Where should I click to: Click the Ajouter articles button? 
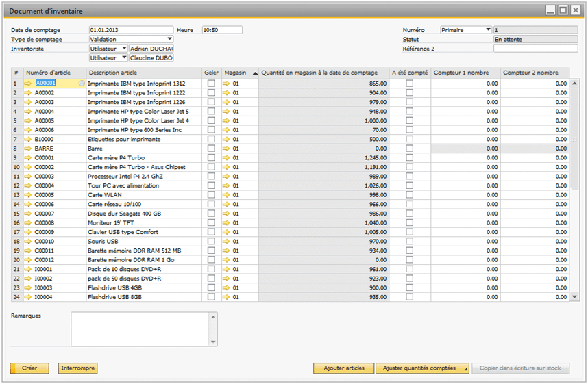343,368
